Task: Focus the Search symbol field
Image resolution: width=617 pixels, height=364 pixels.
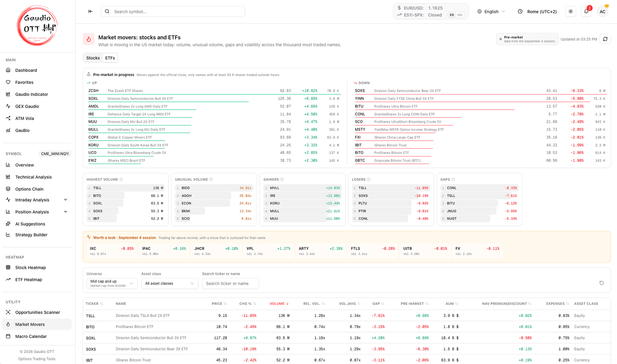Action: (x=173, y=11)
